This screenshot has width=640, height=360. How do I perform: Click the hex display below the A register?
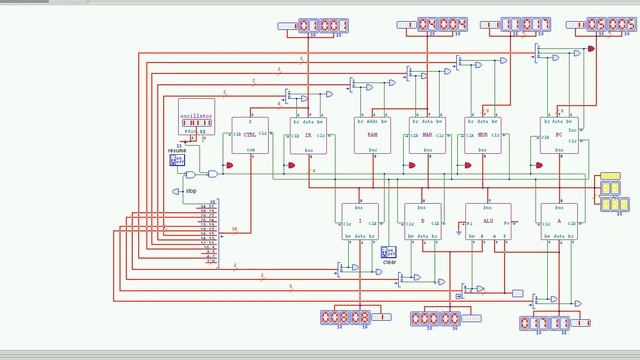tap(544, 323)
